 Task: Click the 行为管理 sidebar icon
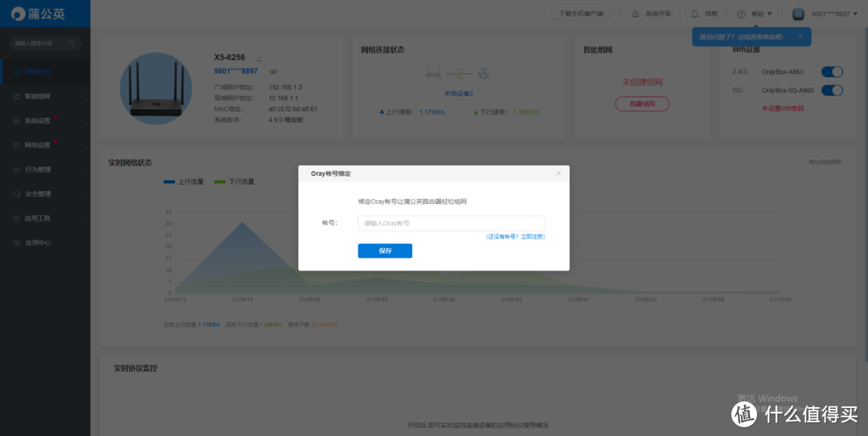pos(17,169)
